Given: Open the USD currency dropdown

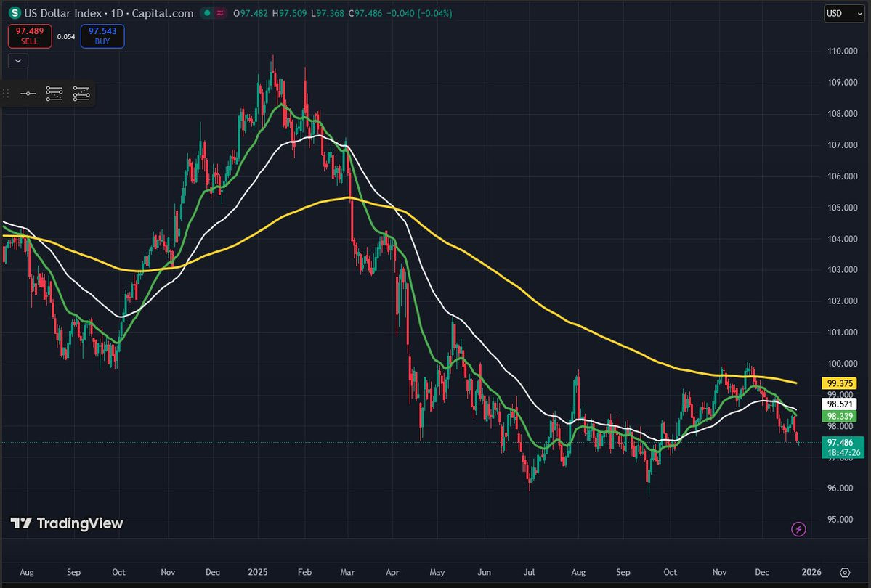Looking at the screenshot, I should tap(844, 13).
